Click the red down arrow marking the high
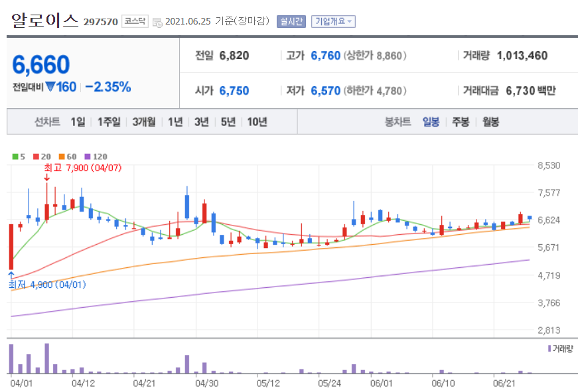The image size is (578, 392). pos(47,178)
